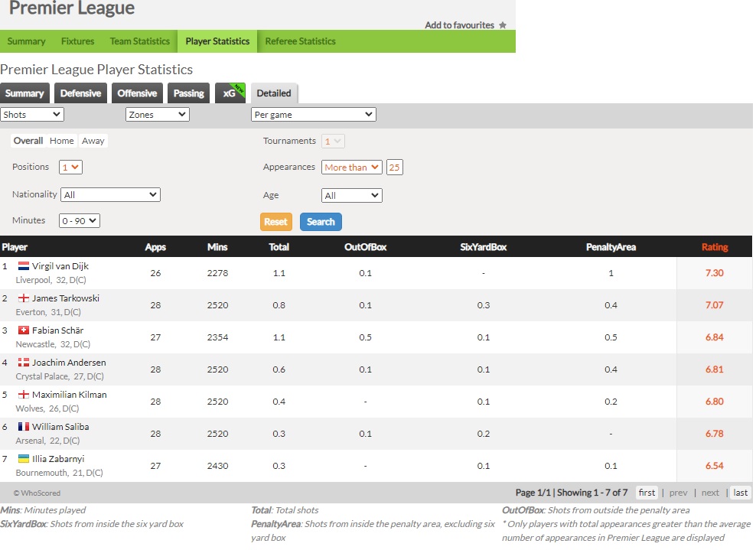Click the first page link
Viewport: 756px width, 550px height.
click(x=647, y=493)
